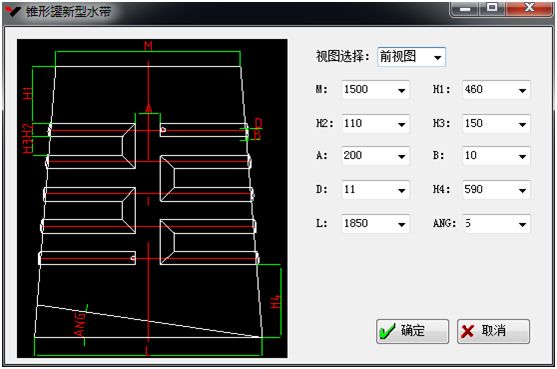Open the ANG angle dropdown arrow

coord(522,224)
